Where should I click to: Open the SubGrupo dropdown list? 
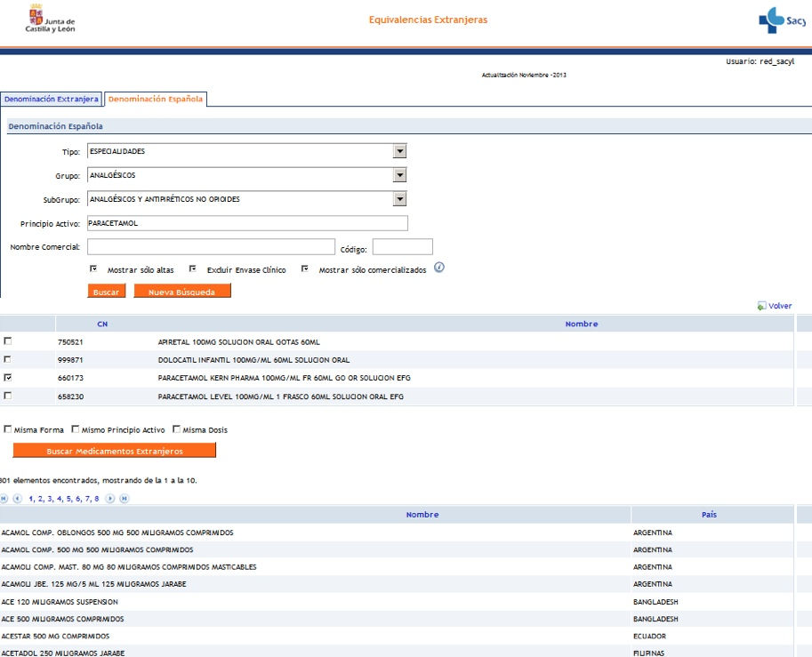(x=400, y=199)
